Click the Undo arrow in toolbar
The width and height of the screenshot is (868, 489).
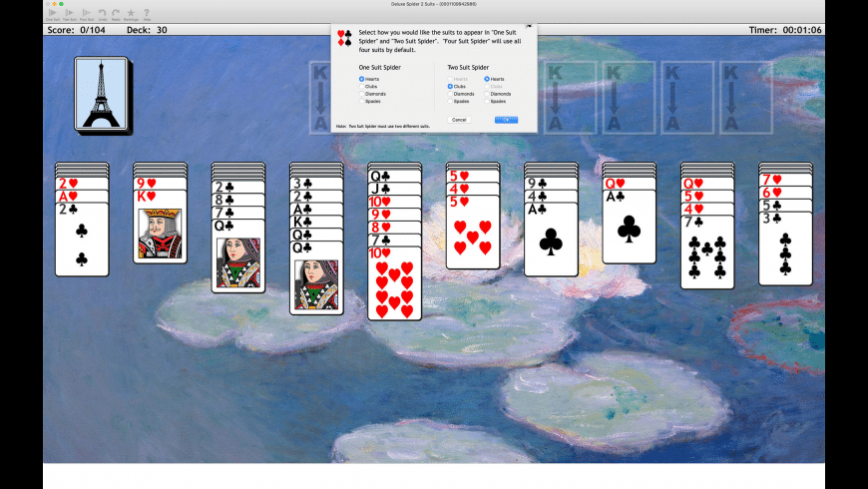tap(103, 14)
